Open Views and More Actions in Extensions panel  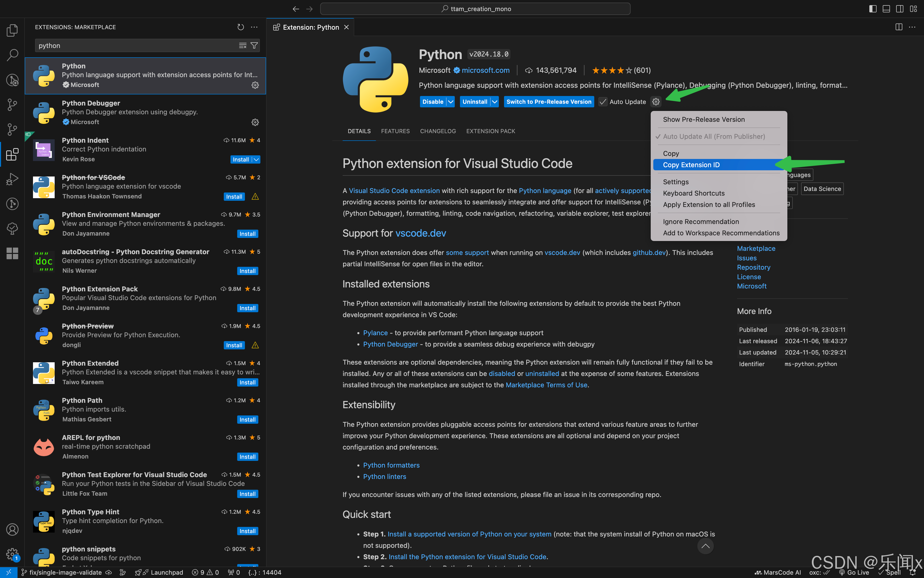point(254,27)
